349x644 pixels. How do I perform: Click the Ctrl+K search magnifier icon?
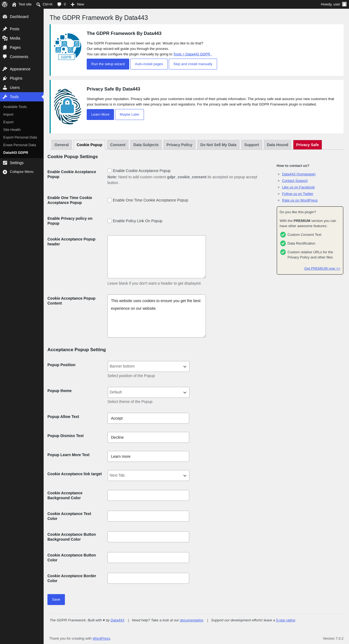point(38,4)
